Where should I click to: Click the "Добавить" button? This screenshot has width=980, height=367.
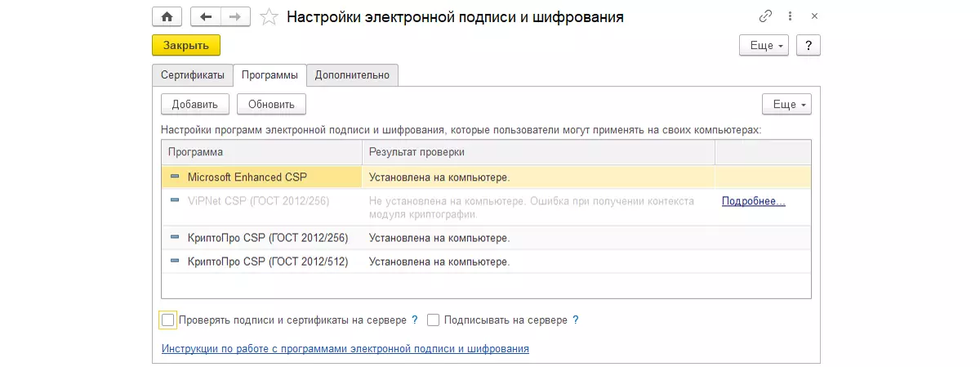pyautogui.click(x=194, y=104)
